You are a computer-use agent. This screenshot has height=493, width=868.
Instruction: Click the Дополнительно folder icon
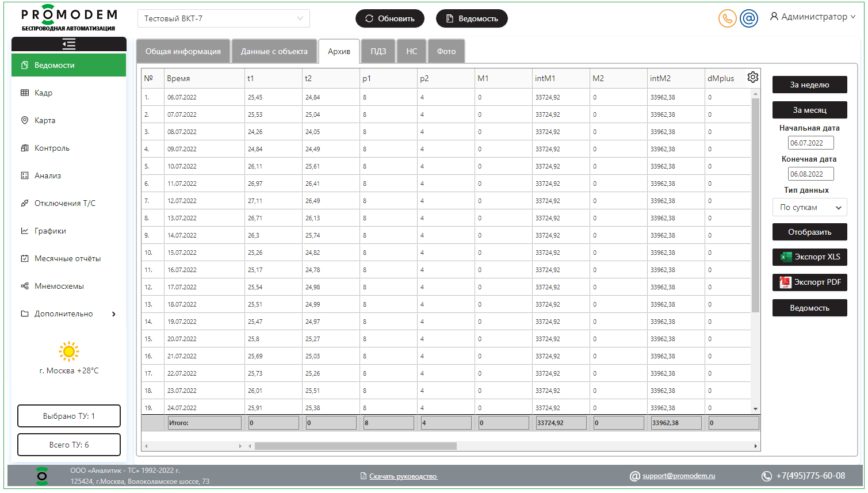pos(25,314)
